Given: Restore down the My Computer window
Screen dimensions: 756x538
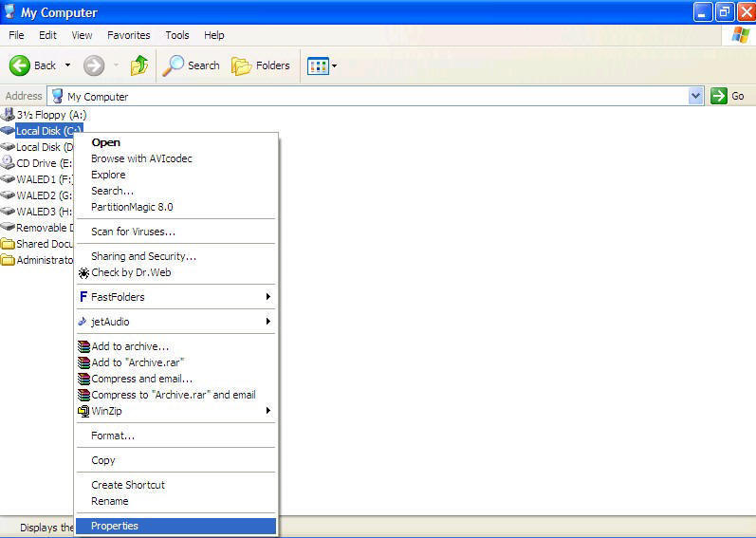Looking at the screenshot, I should pyautogui.click(x=725, y=12).
